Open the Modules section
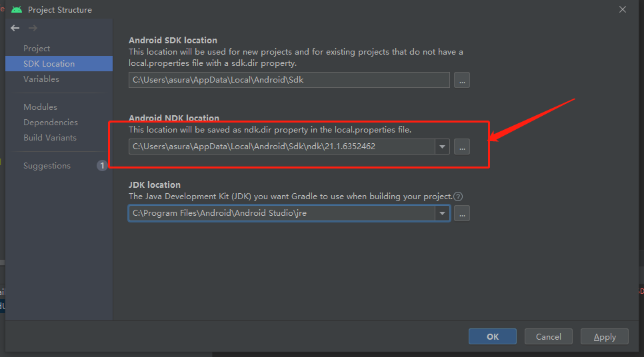Viewport: 644px width, 357px height. 40,107
